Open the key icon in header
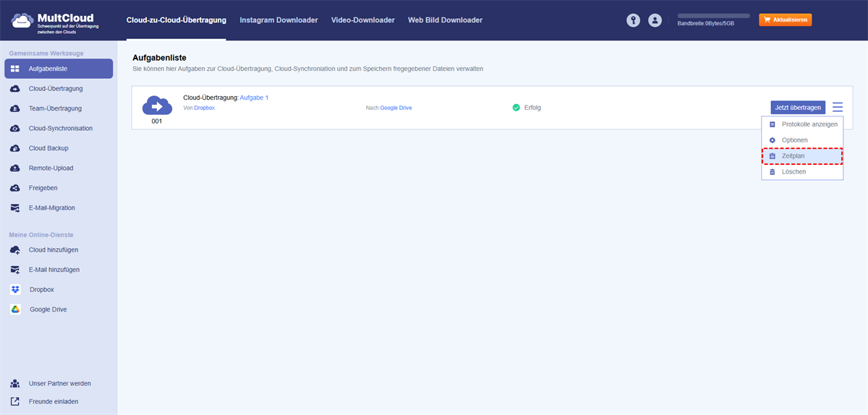This screenshot has height=415, width=868. click(634, 21)
